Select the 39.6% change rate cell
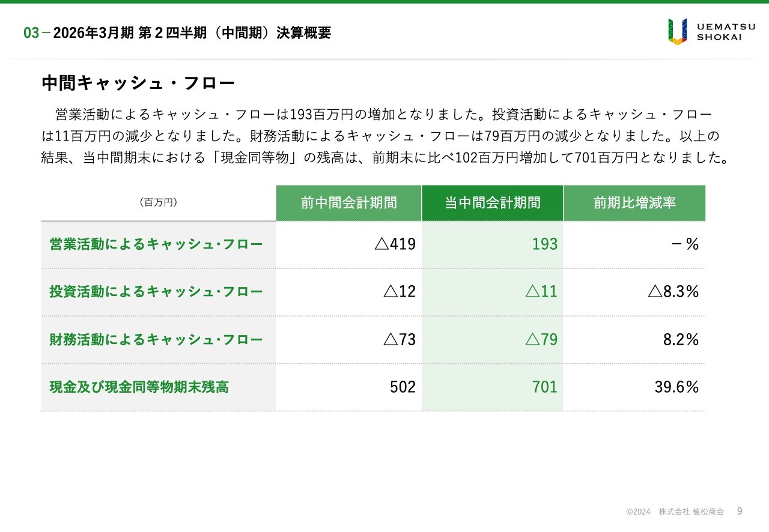This screenshot has width=769, height=532. pos(676,387)
